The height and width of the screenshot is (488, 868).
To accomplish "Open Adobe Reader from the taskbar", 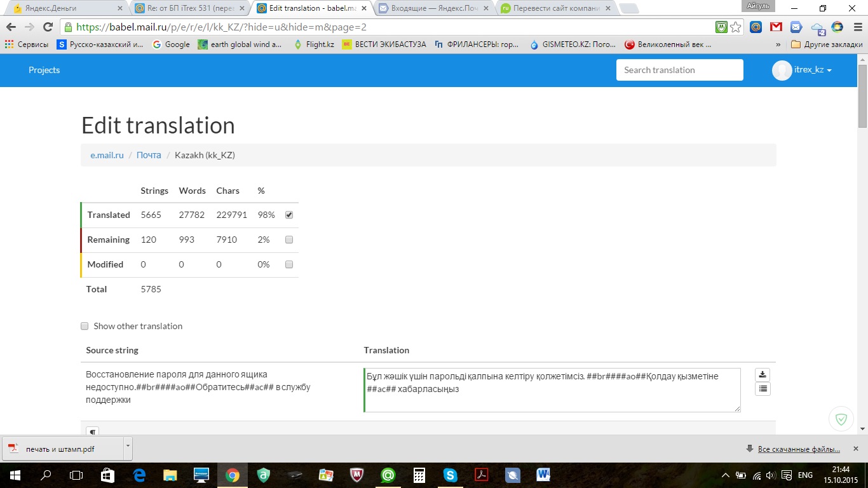I will [482, 475].
